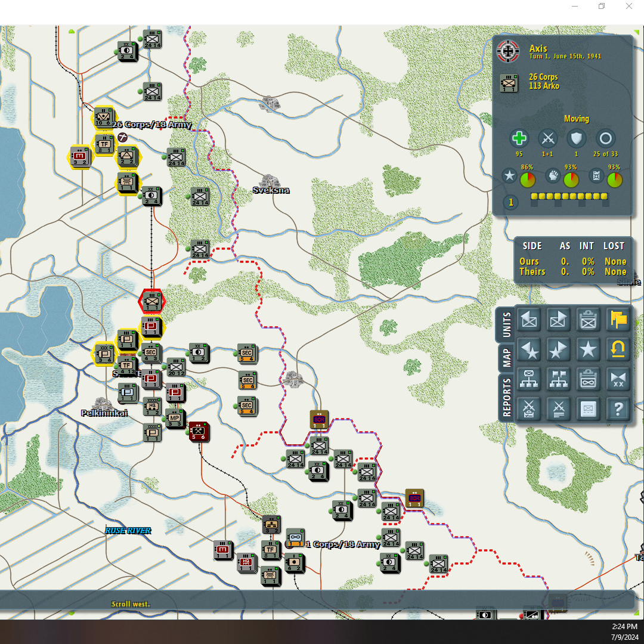Select the brown BDR unit north of 1 Corps
This screenshot has width=644, height=644.
coord(319,419)
